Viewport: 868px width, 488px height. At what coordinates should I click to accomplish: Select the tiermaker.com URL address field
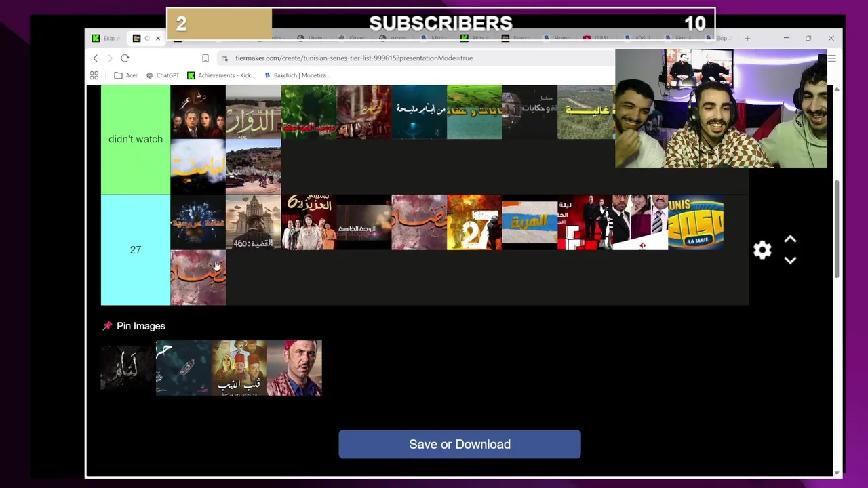click(x=354, y=58)
